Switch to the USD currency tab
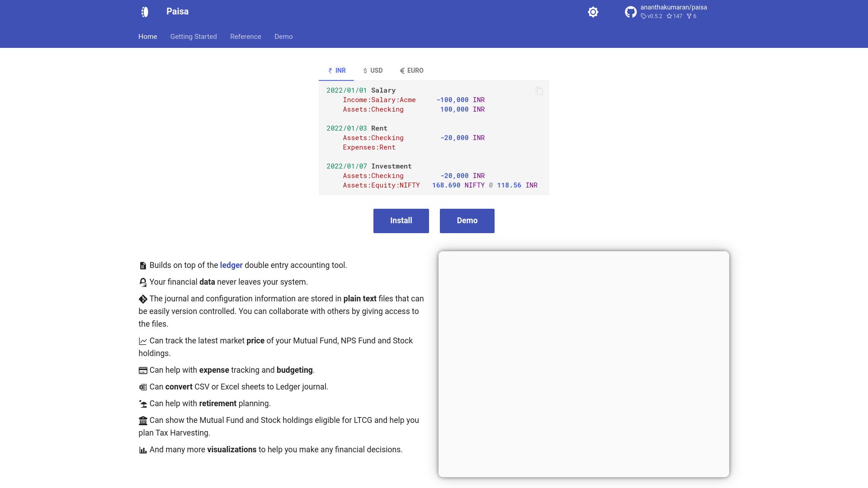868x488 pixels. (x=373, y=70)
